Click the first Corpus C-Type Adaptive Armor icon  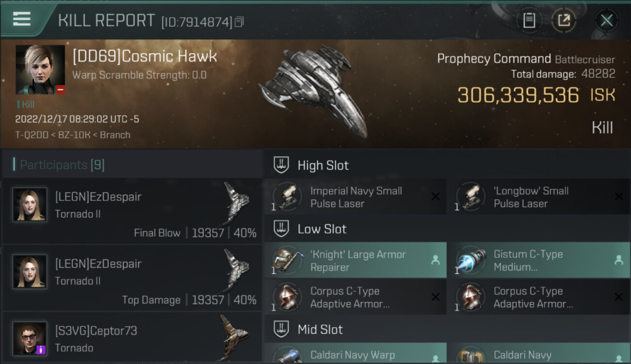[287, 297]
